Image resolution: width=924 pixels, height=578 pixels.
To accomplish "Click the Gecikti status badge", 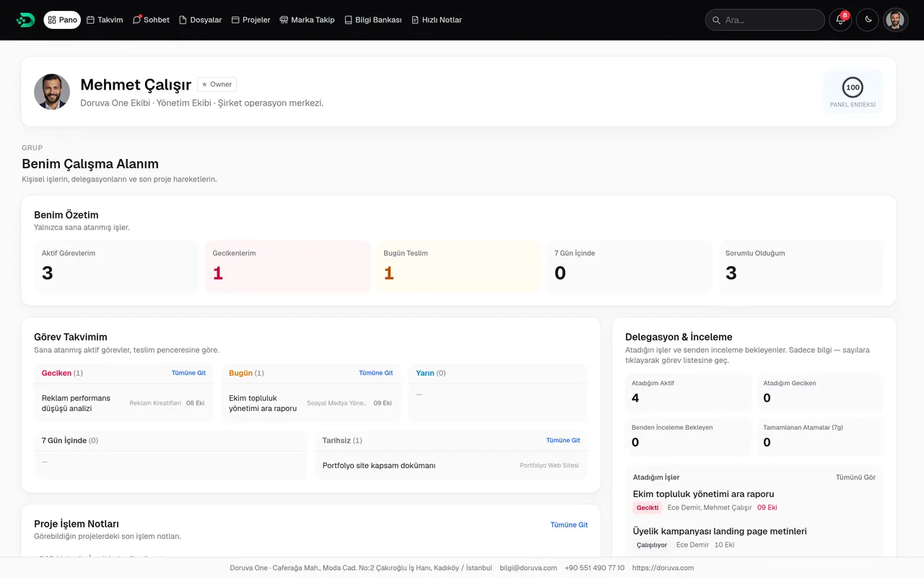I will (x=648, y=508).
